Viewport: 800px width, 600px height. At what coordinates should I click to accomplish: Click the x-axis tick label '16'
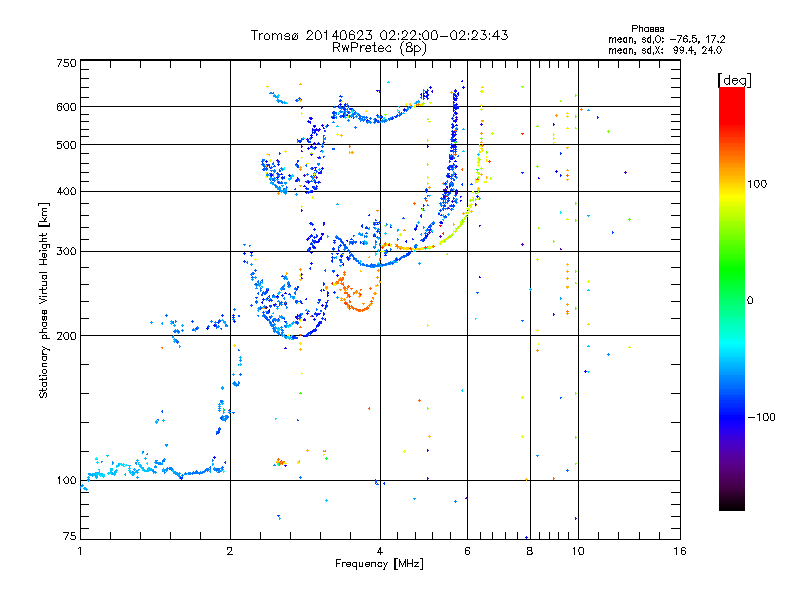pyautogui.click(x=680, y=551)
